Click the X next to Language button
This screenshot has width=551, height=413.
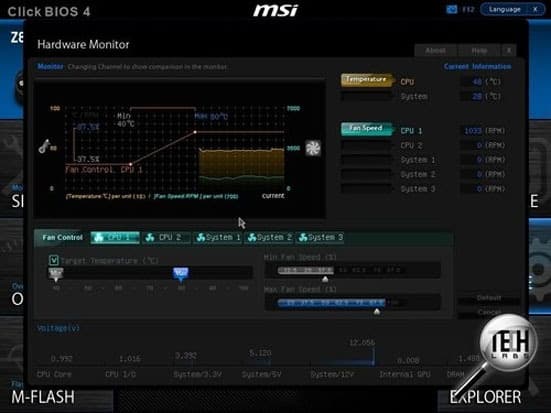tap(535, 9)
